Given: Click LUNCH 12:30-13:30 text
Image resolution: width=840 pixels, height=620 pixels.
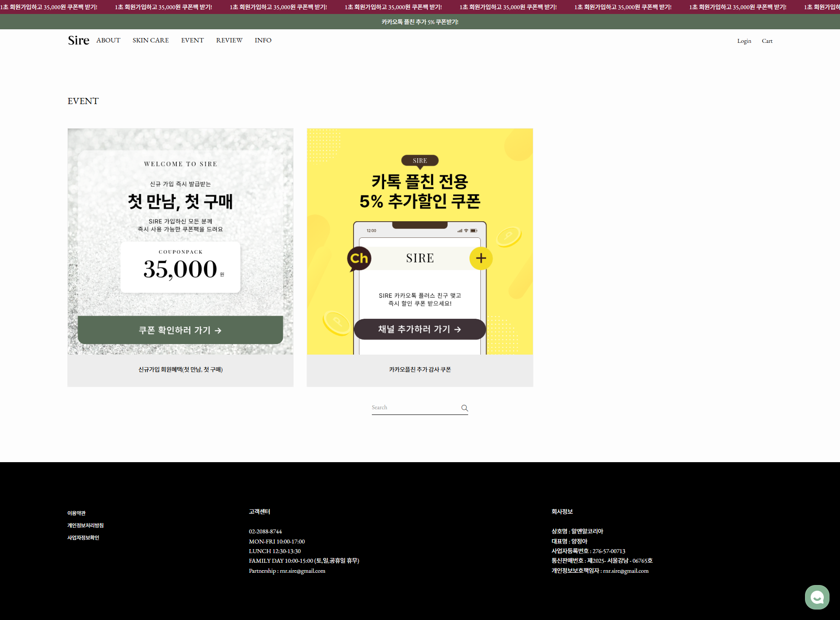Looking at the screenshot, I should (275, 551).
